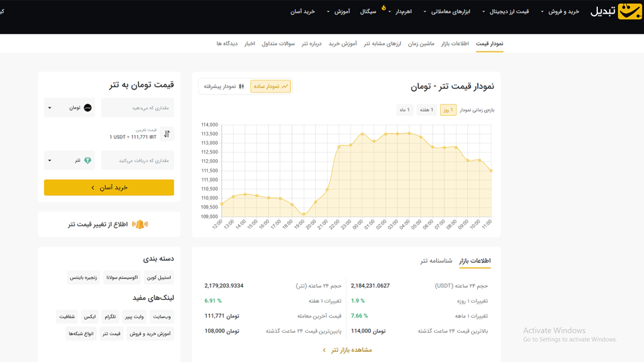
Task: Open the تتر currency dropdown
Action: [69, 160]
